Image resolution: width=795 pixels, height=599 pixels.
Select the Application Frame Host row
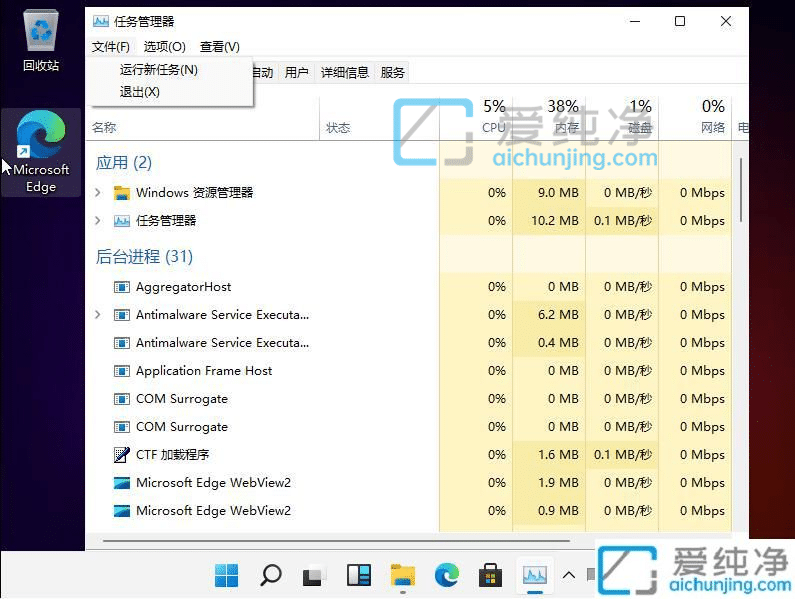coord(411,371)
